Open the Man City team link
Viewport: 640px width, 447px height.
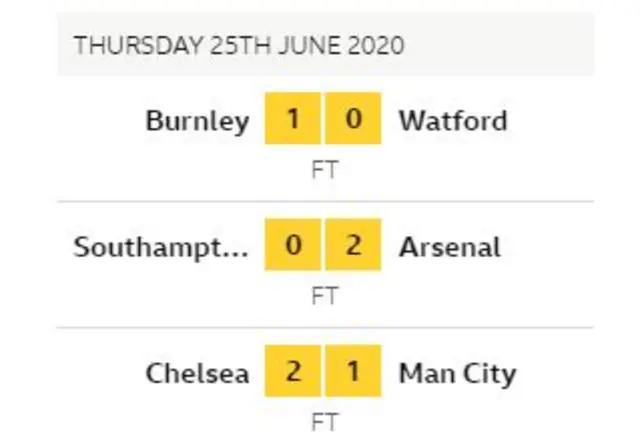(x=457, y=374)
